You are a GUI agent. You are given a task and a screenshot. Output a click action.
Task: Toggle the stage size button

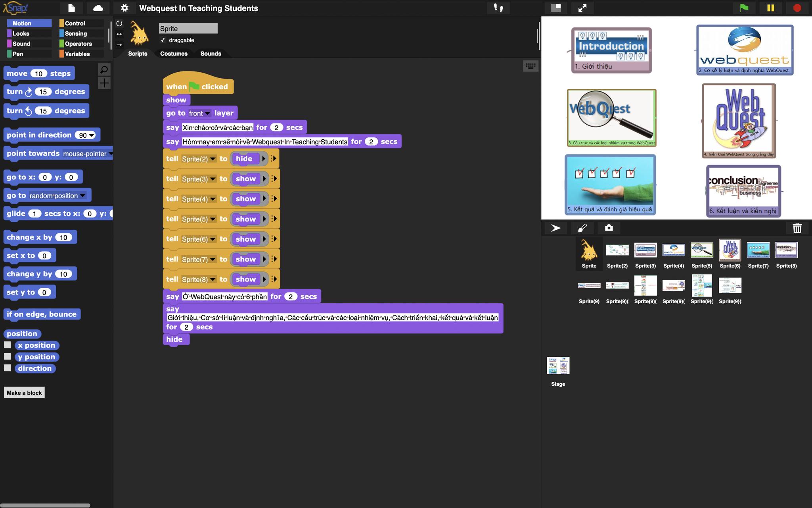click(556, 8)
